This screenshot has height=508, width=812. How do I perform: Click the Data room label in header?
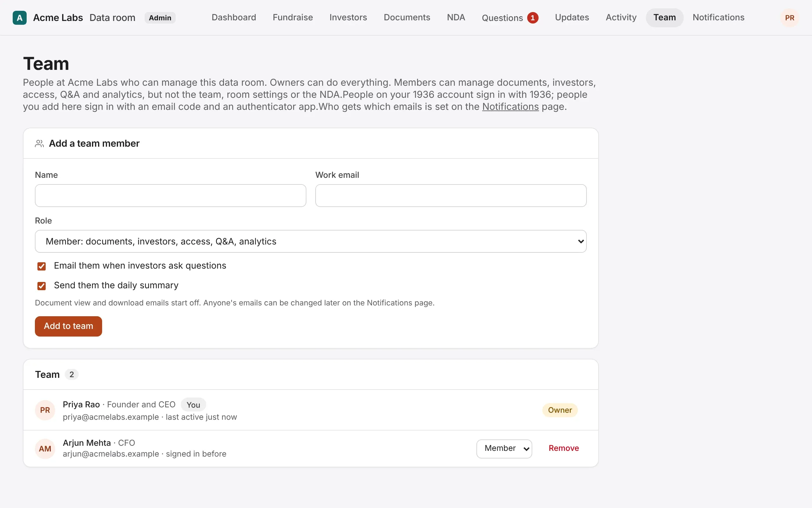click(112, 18)
